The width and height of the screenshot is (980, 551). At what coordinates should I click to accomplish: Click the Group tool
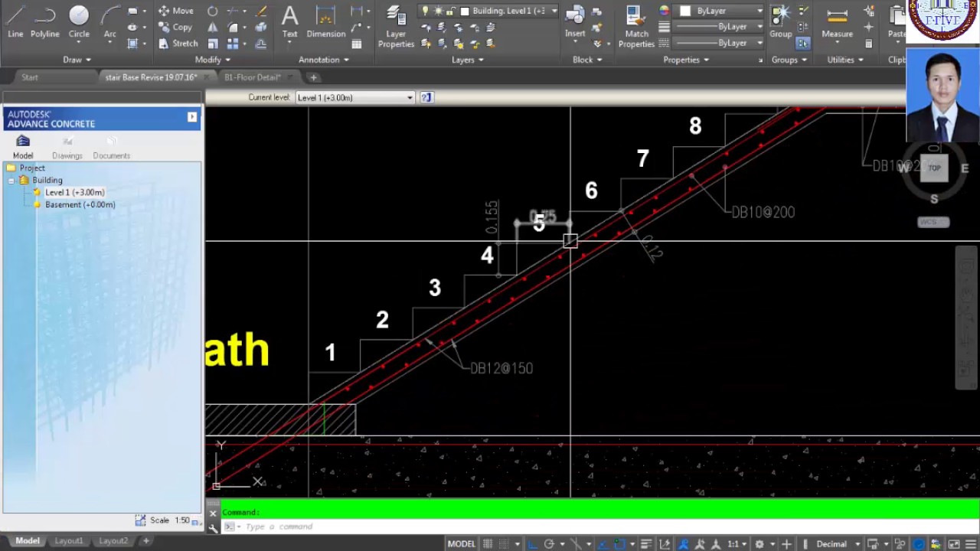(780, 21)
